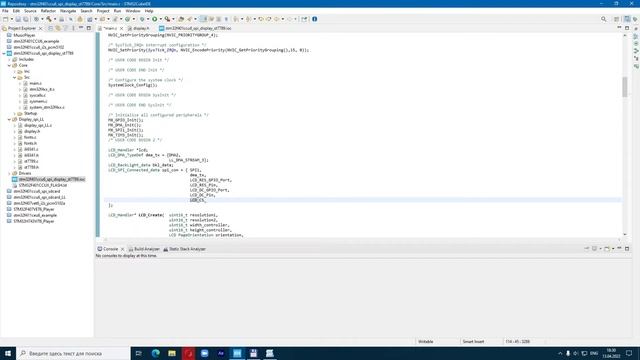Click the Windows search box on taskbar
Image resolution: width=640 pixels, height=360 pixels.
73,353
